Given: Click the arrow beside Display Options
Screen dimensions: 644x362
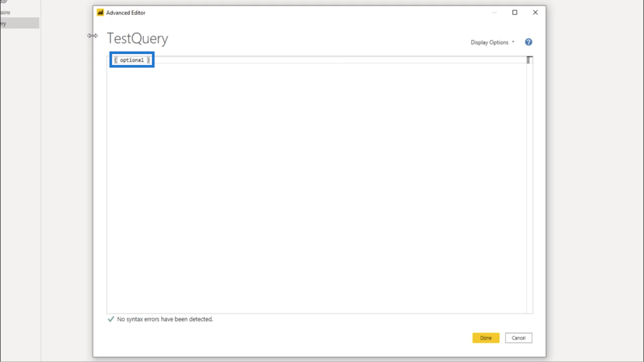Looking at the screenshot, I should point(513,42).
